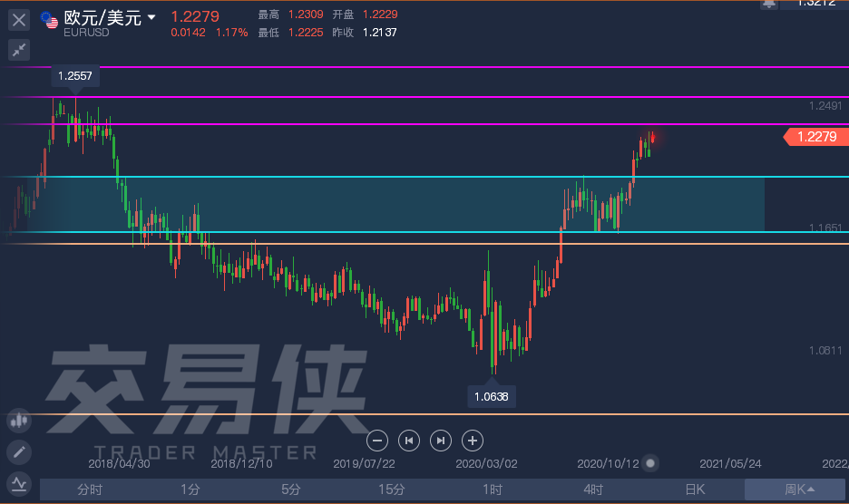The image size is (849, 504).
Task: Switch to the 1分 timeframe
Action: pos(190,489)
